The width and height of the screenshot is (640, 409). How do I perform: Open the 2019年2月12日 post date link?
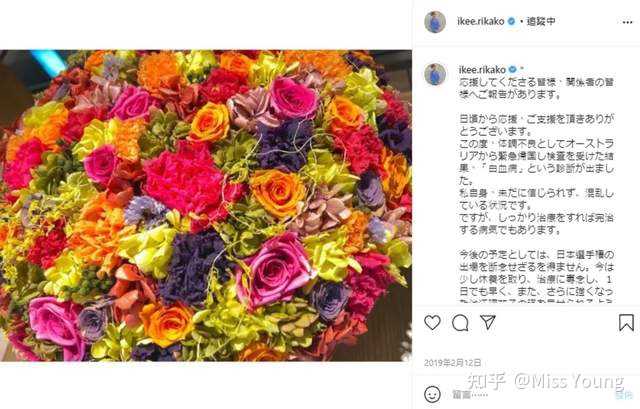pos(452,362)
